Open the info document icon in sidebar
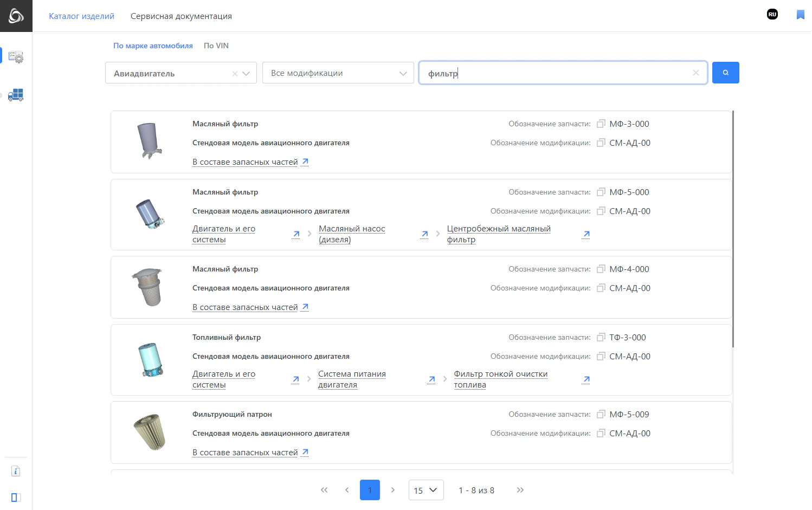Screen dimensions: 812x510 16,471
